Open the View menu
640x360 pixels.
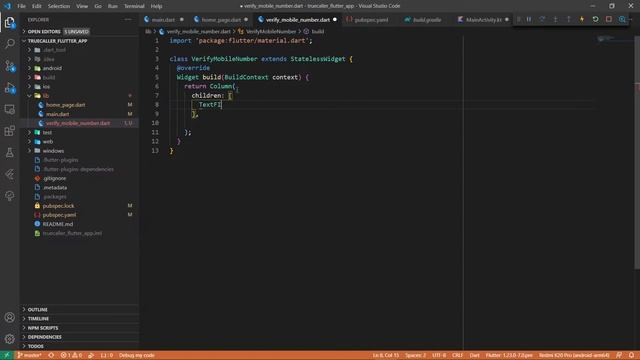pos(82,6)
